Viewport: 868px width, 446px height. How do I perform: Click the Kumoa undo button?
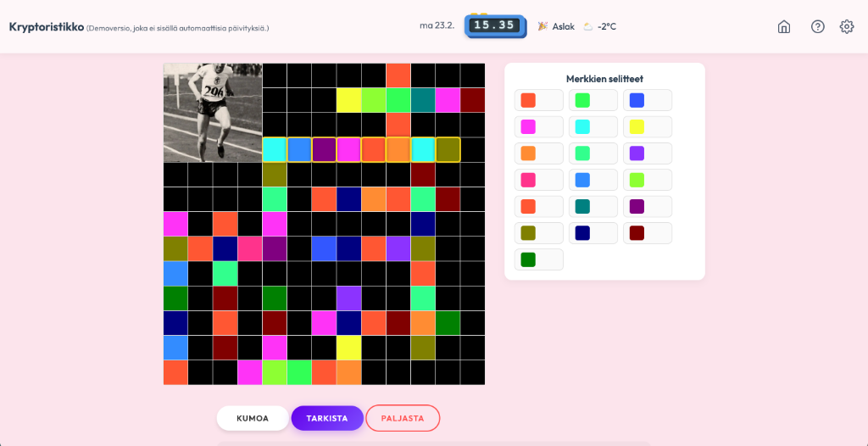253,418
